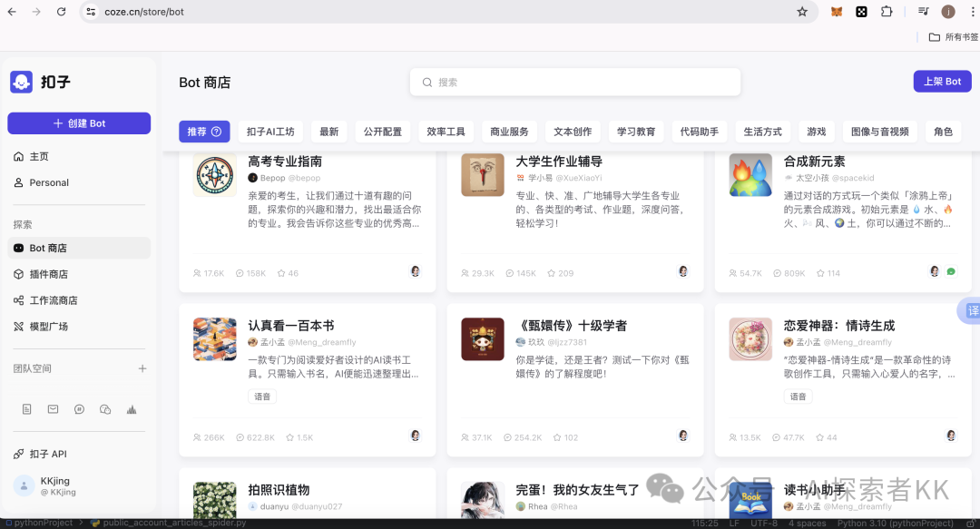
Task: Open the 《甄嬛传》十级学者 bot card title
Action: click(572, 325)
